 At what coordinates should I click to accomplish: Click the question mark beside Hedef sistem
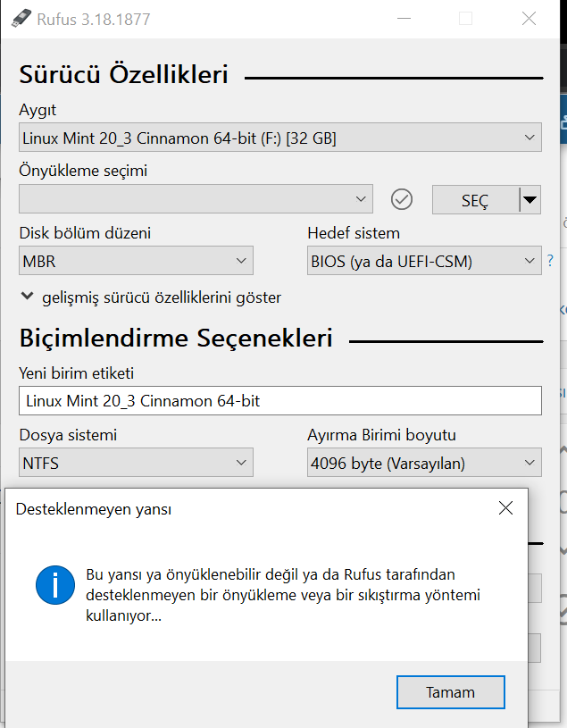click(x=550, y=261)
